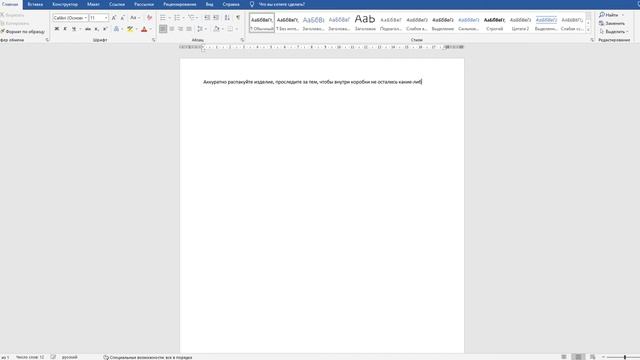Image resolution: width=640 pixels, height=360 pixels.
Task: Open the Ссылки tab
Action: (117, 4)
